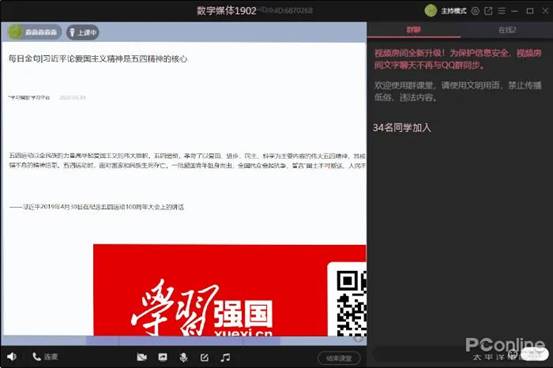Click the green avatar in title bar
This screenshot has width=553, height=368.
coord(431,11)
